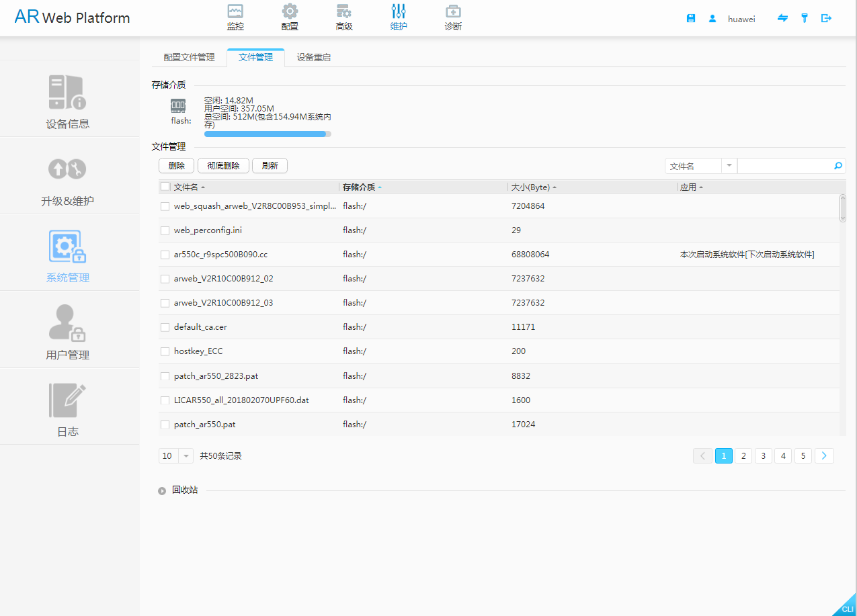Screen dimensions: 857x616
Task: Open the rows-per-page dropdown
Action: 186,456
